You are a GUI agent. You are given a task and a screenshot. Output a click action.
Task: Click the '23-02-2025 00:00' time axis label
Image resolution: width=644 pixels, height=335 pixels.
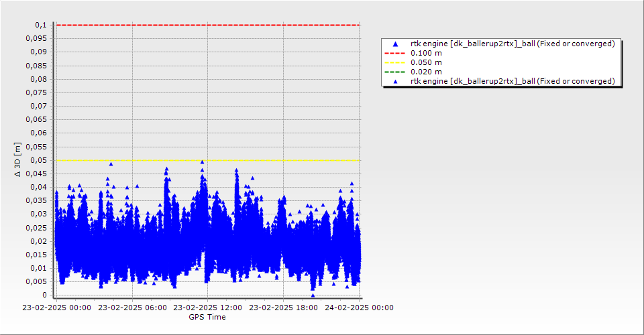point(56,308)
